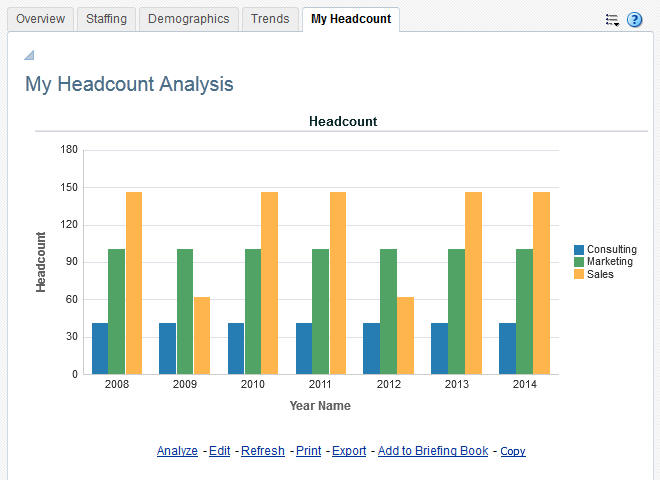Image resolution: width=660 pixels, height=480 pixels.
Task: Open the page options menu icon
Action: (612, 19)
